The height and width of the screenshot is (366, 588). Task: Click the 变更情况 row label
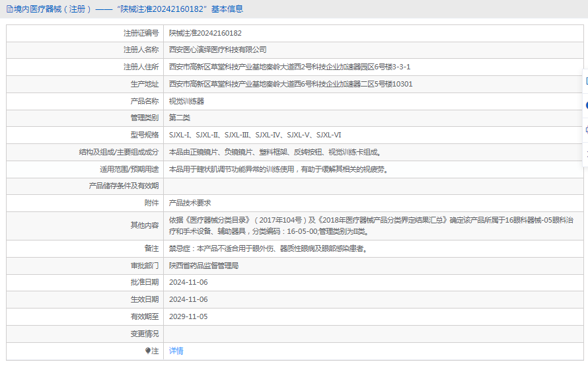pyautogui.click(x=145, y=334)
